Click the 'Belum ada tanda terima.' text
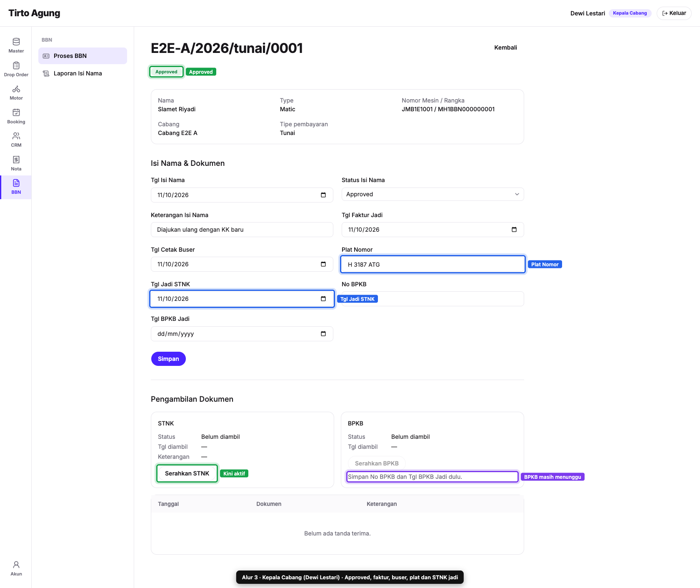 coord(337,533)
